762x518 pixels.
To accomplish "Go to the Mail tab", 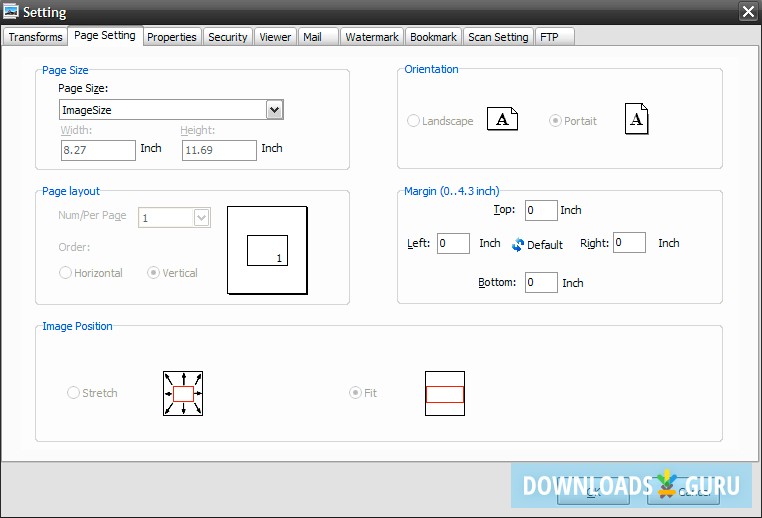I will (318, 37).
